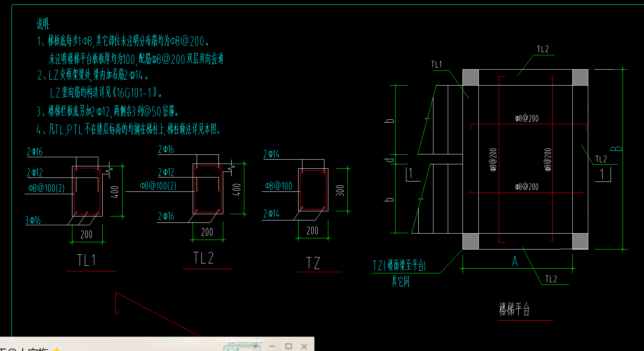Select the top-left gray column of the platform

coord(470,77)
